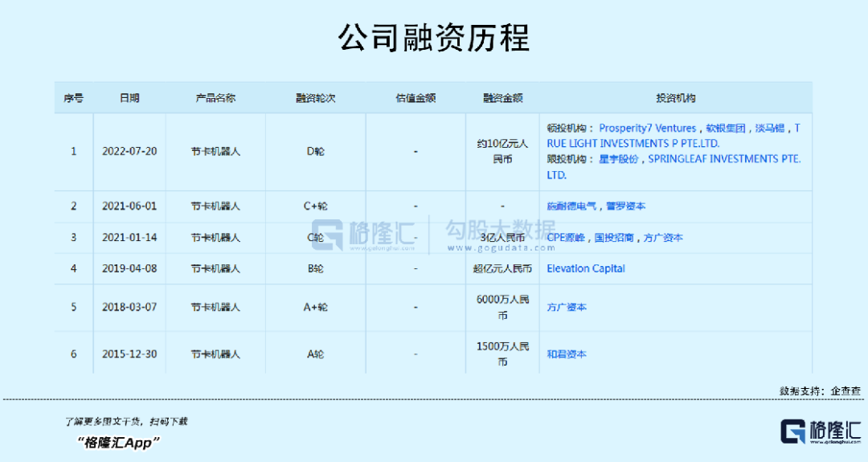
Task: Open the Elevation Capital link
Action: tap(586, 268)
